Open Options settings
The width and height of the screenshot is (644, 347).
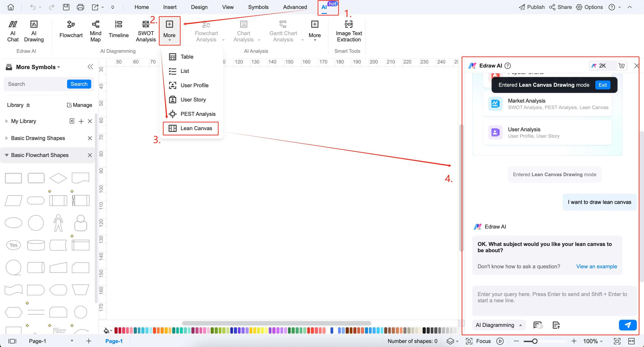(589, 7)
